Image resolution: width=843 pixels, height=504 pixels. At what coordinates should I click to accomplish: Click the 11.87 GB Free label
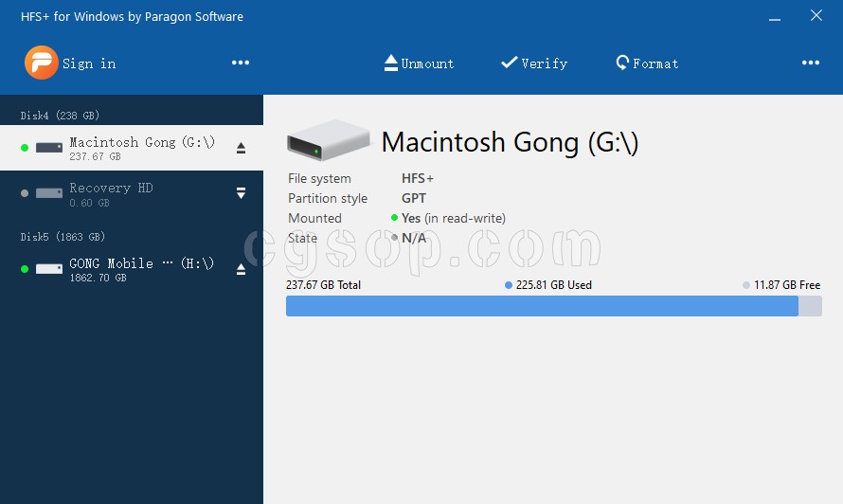787,285
